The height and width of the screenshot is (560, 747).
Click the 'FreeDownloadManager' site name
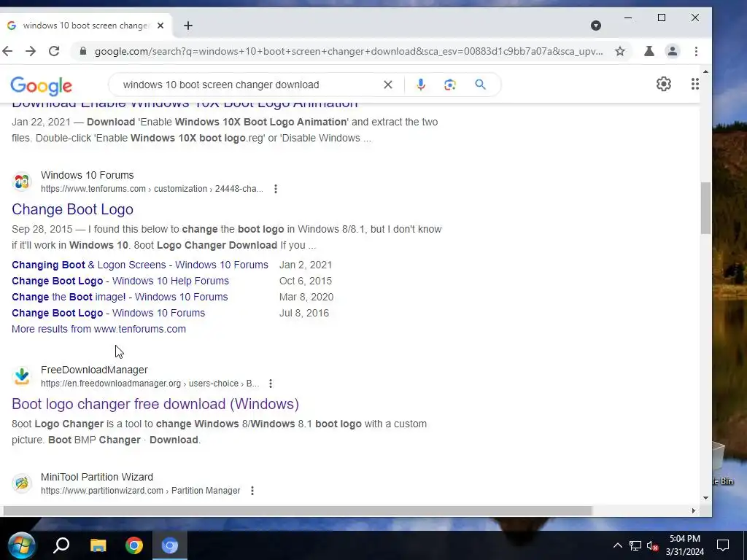[94, 370]
